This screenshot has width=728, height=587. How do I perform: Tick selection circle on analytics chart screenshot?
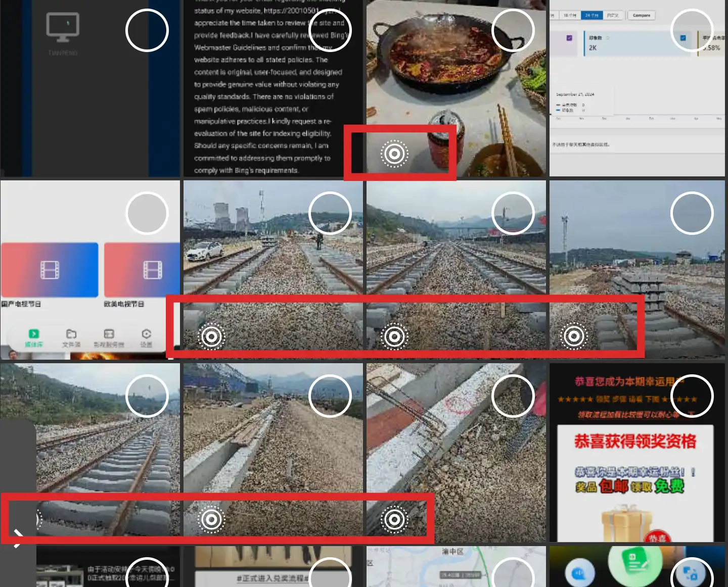pos(692,30)
